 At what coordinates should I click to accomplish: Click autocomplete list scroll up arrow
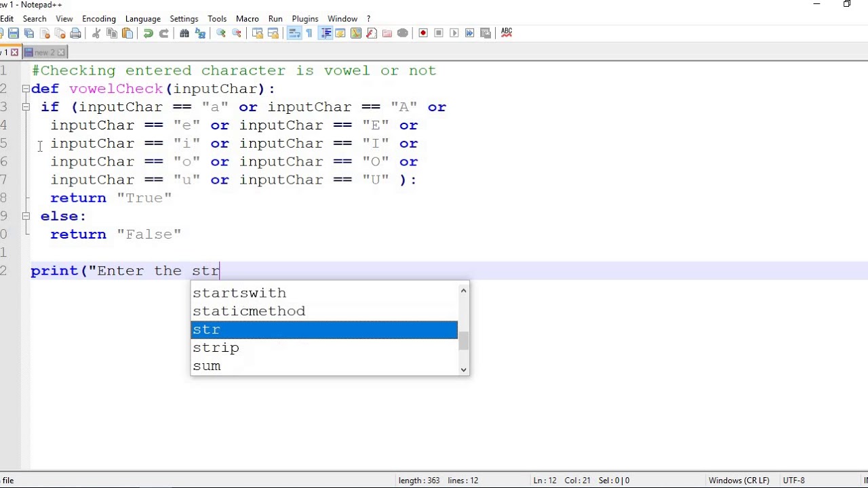click(463, 290)
